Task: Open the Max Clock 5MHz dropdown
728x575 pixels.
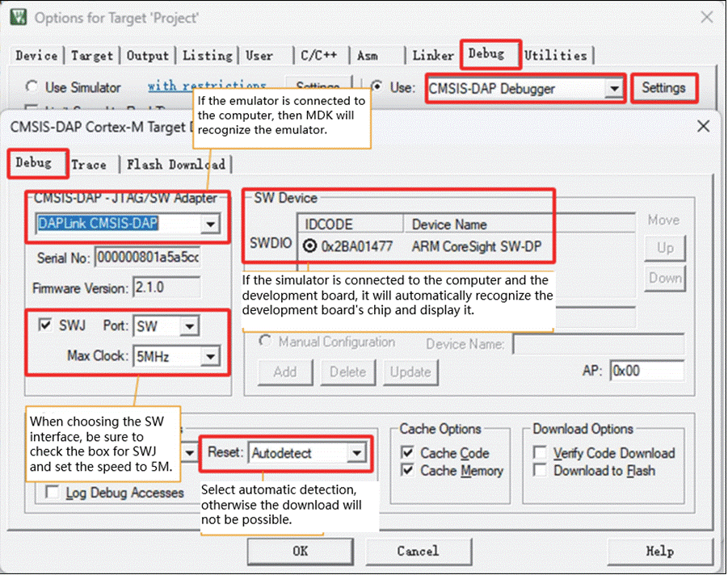Action: pyautogui.click(x=210, y=356)
